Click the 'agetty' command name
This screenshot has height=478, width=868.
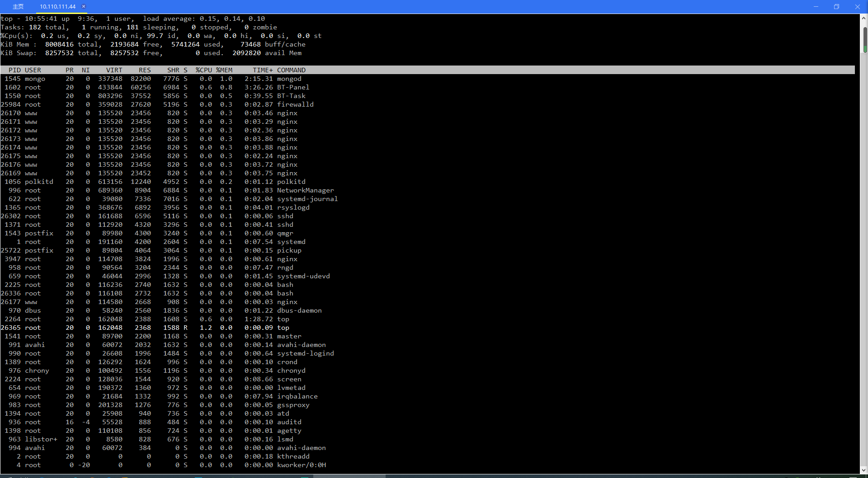[289, 431]
